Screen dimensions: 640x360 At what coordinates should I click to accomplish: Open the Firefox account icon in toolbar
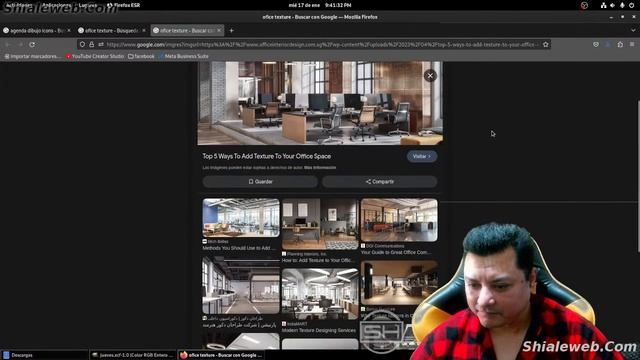[608, 44]
